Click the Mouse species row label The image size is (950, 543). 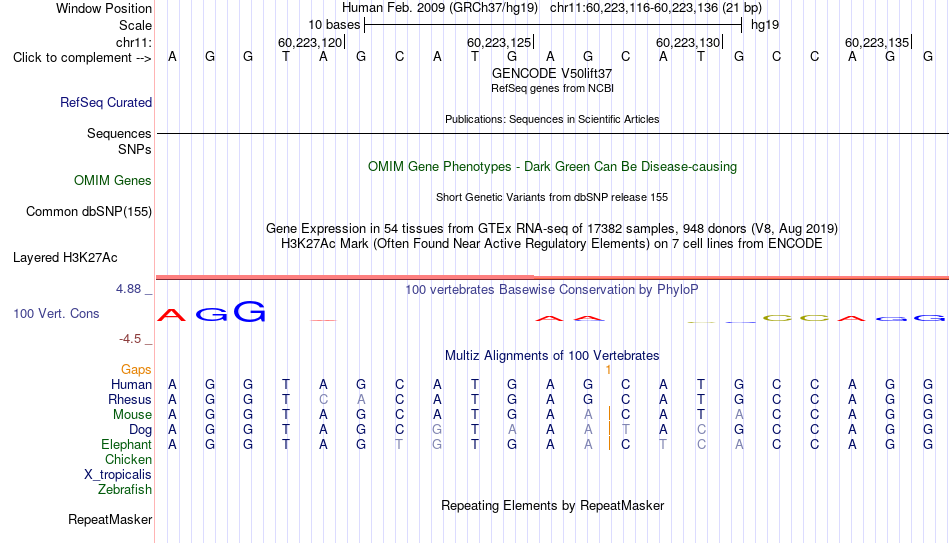pyautogui.click(x=132, y=415)
